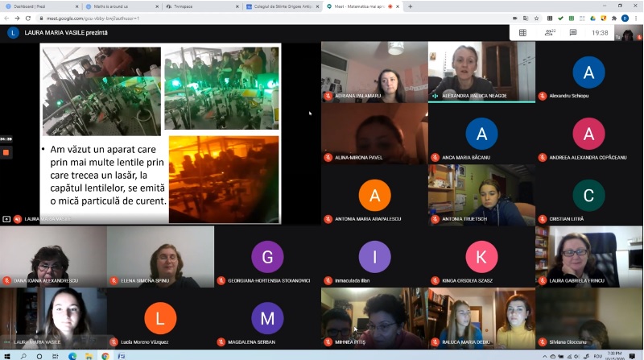Open a new browser tab
This screenshot has height=360, width=644.
tap(410, 6)
